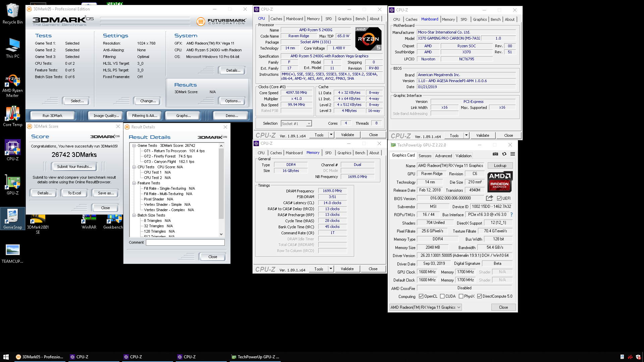
Task: Switch to Sensors tab in GPU-Z
Action: 425,156
